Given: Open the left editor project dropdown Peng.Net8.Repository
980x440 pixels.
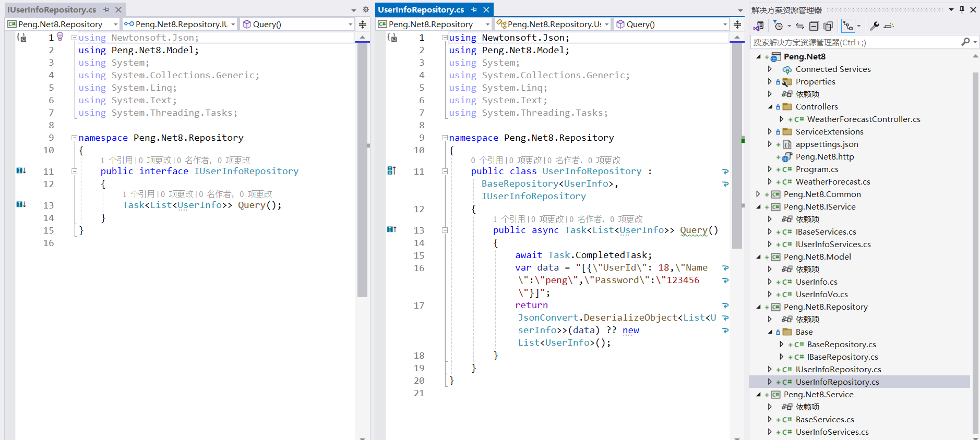Looking at the screenshot, I should click(x=63, y=24).
